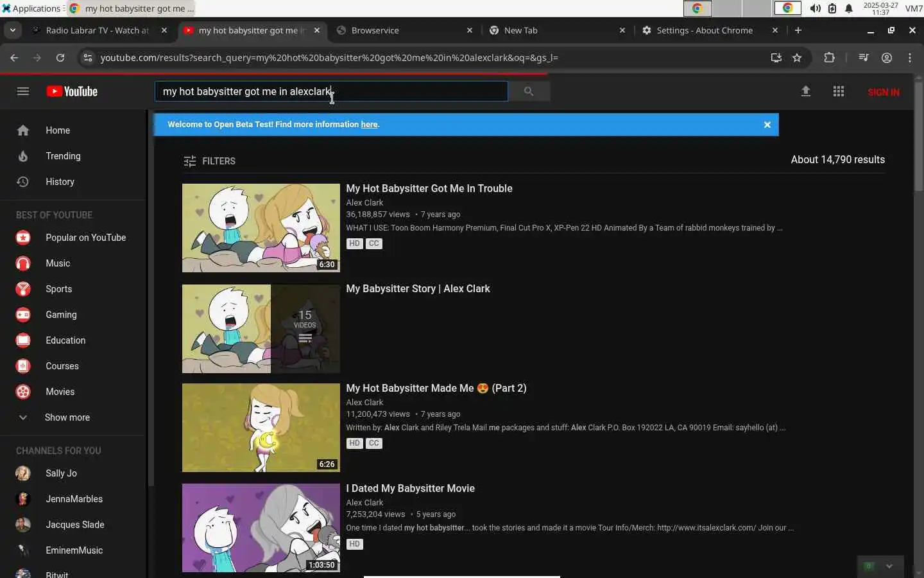Image resolution: width=924 pixels, height=578 pixels.
Task: Open Sally Jo channel avatar
Action: click(23, 473)
